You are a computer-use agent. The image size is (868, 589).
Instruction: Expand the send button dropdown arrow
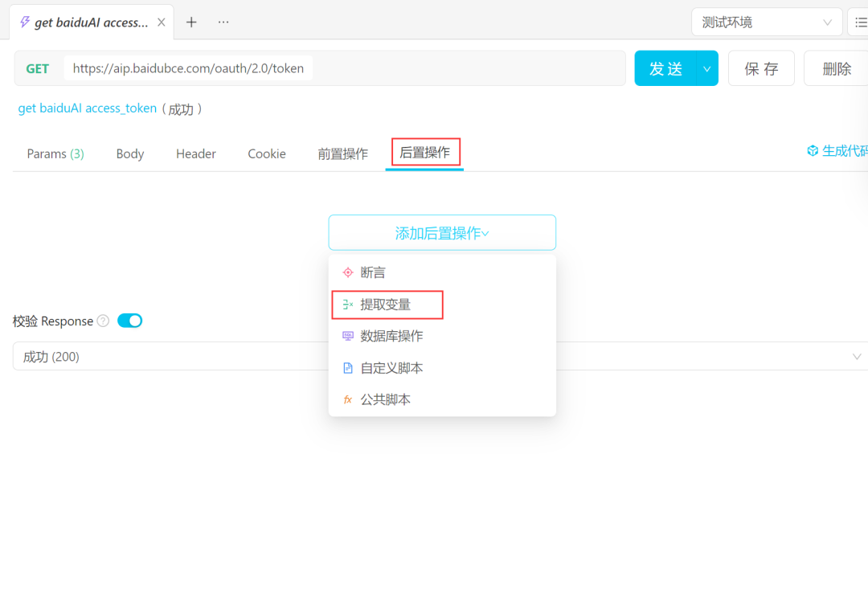coord(707,68)
